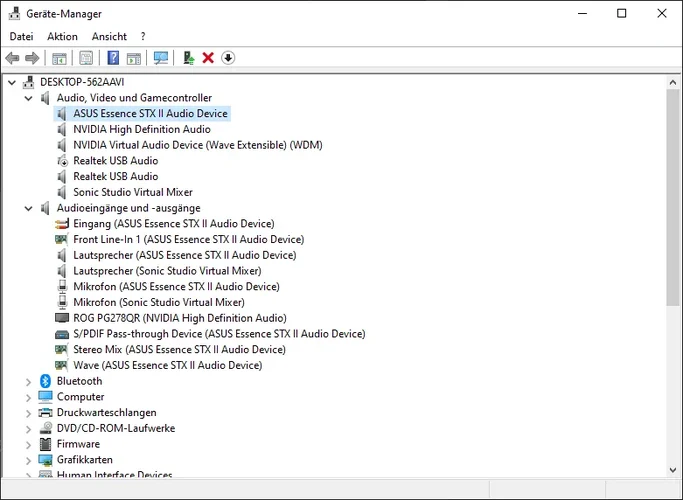The width and height of the screenshot is (683, 500).
Task: Click the update driver icon with green arrow
Action: click(188, 58)
